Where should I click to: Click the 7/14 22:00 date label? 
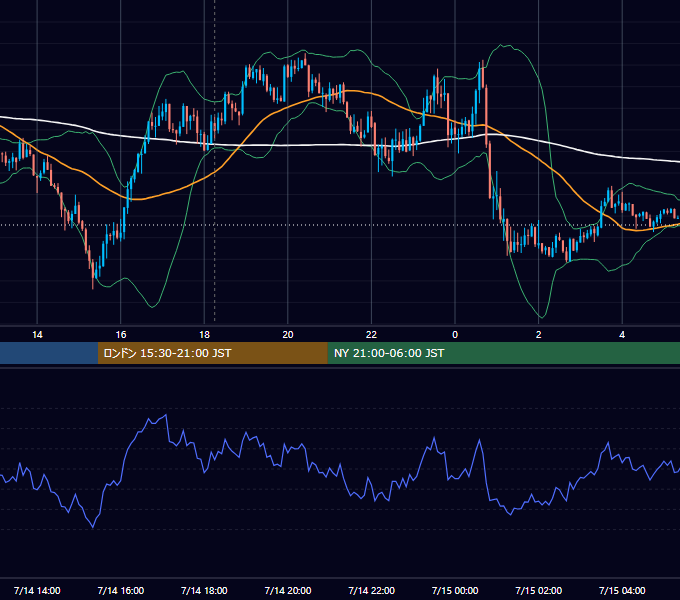[372, 590]
